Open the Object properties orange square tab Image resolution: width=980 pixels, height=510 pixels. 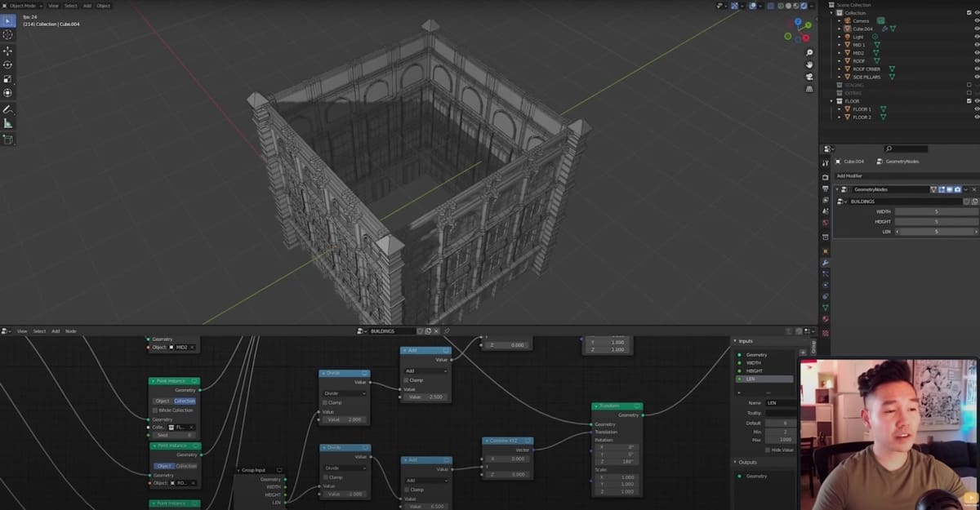click(825, 251)
